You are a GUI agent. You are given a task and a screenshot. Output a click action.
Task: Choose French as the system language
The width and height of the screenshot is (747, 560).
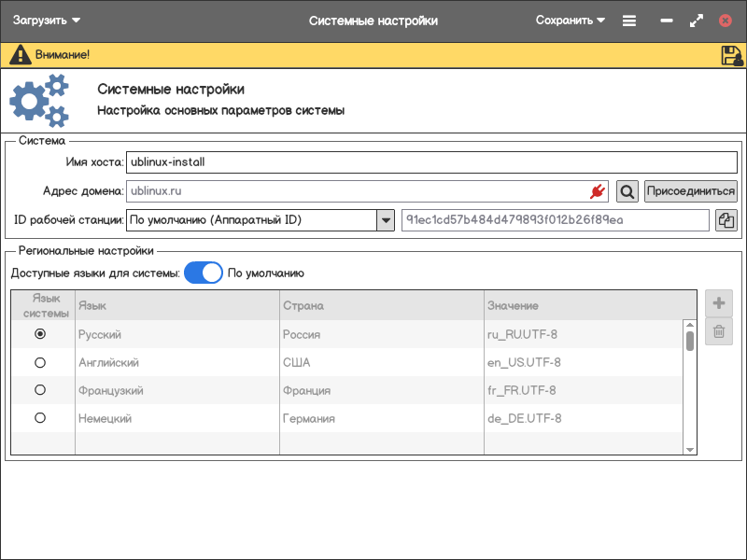coord(40,390)
